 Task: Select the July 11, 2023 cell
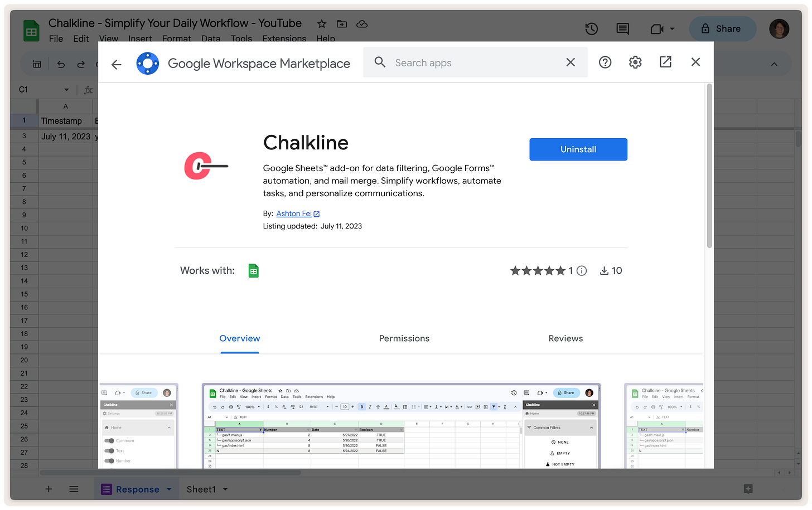(65, 137)
